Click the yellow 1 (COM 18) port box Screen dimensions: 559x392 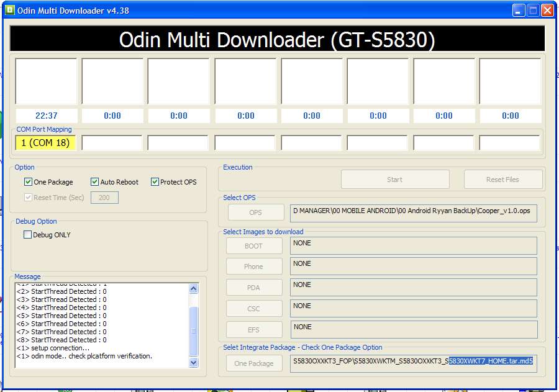click(x=45, y=143)
